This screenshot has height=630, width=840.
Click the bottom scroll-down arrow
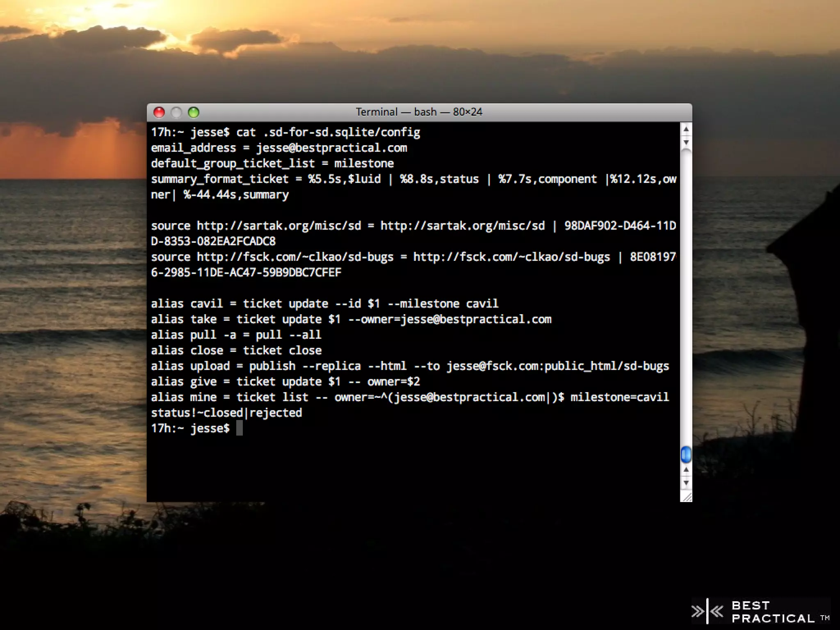(686, 483)
